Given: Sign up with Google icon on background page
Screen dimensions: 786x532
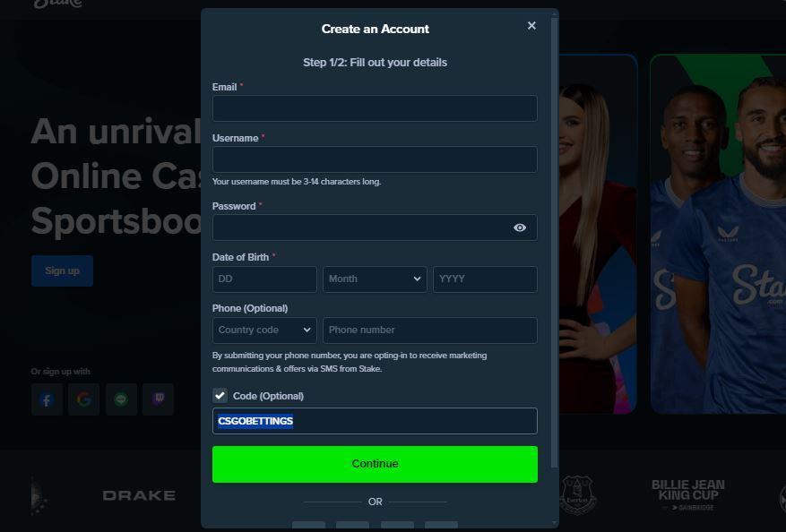Looking at the screenshot, I should pyautogui.click(x=83, y=399).
